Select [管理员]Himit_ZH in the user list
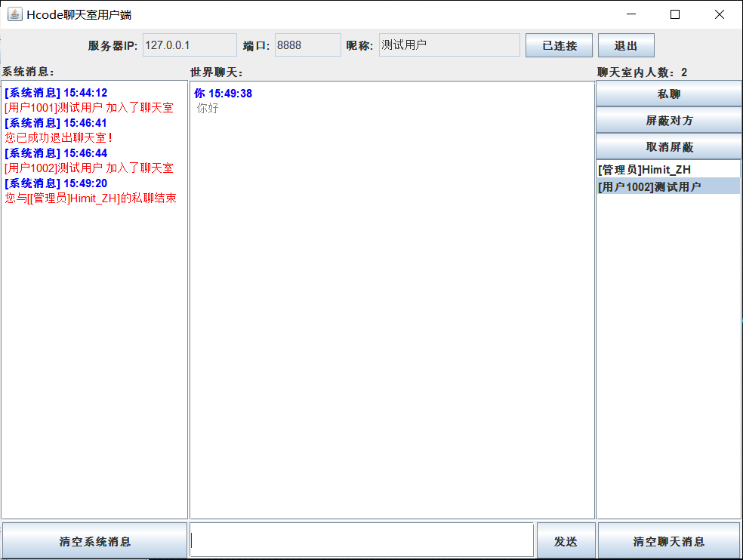The width and height of the screenshot is (743, 560). [667, 169]
